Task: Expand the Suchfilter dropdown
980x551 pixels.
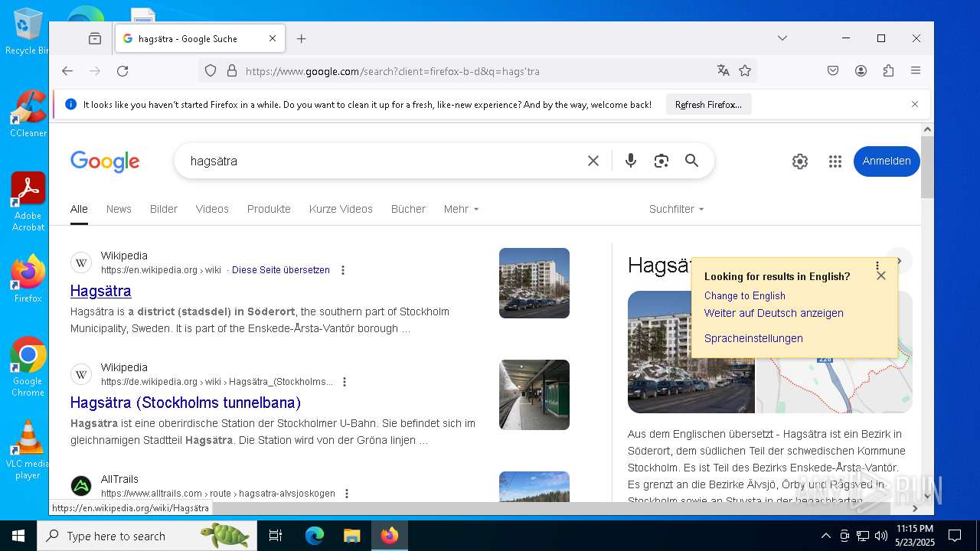Action: coord(676,209)
